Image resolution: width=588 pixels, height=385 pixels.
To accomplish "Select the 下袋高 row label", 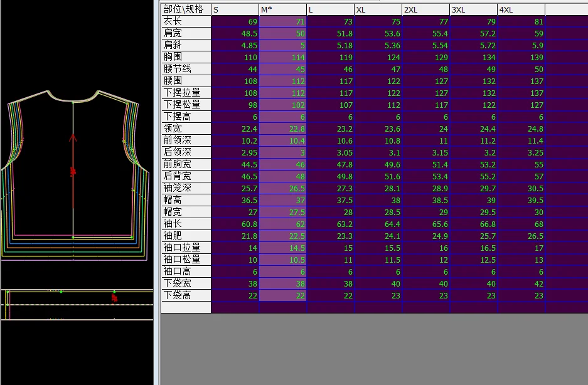I will [186, 295].
